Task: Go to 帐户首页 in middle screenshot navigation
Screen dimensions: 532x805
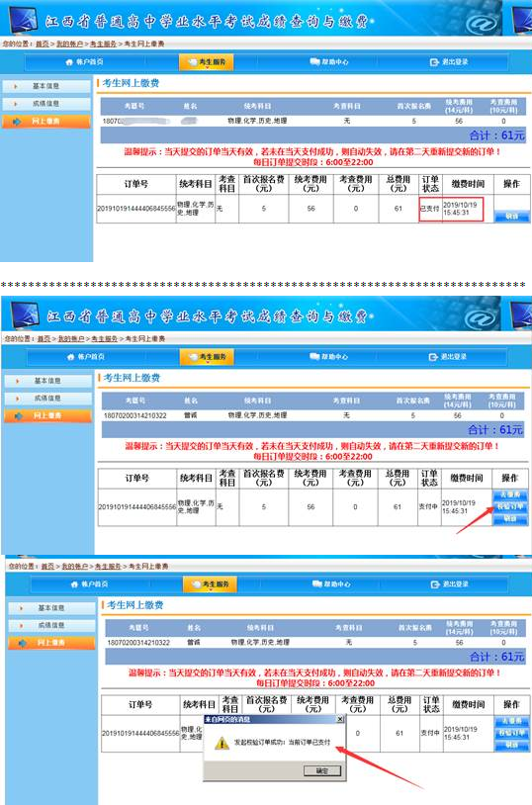Action: (86, 357)
